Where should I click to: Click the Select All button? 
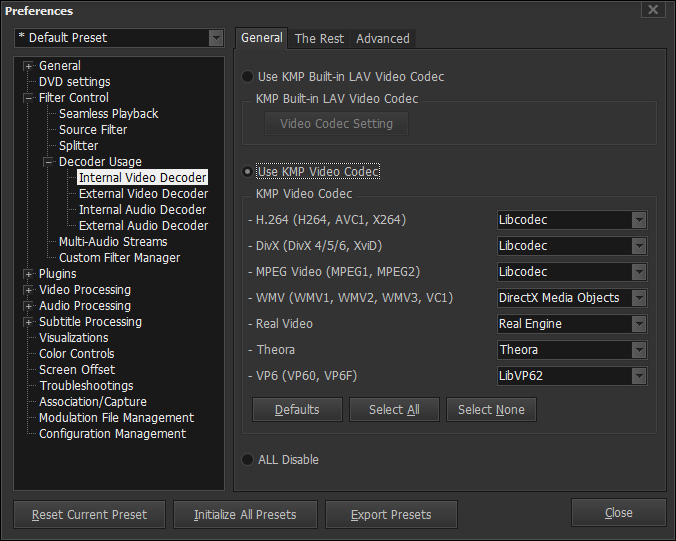point(394,410)
